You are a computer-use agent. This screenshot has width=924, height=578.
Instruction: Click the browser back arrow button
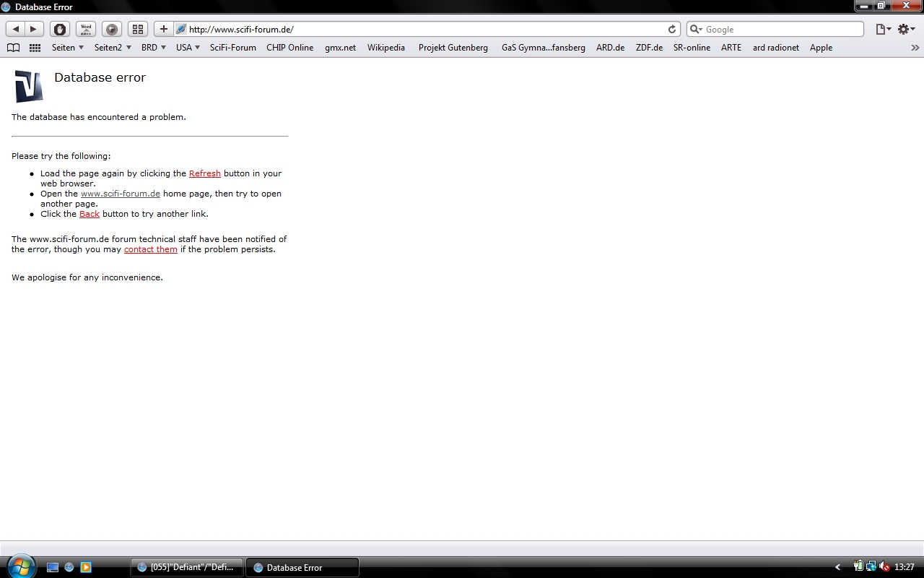pyautogui.click(x=16, y=29)
